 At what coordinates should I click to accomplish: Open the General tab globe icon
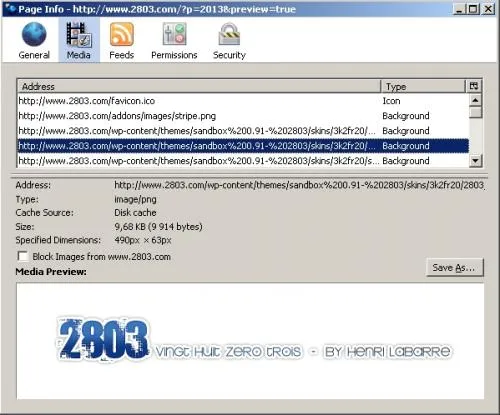pyautogui.click(x=34, y=34)
